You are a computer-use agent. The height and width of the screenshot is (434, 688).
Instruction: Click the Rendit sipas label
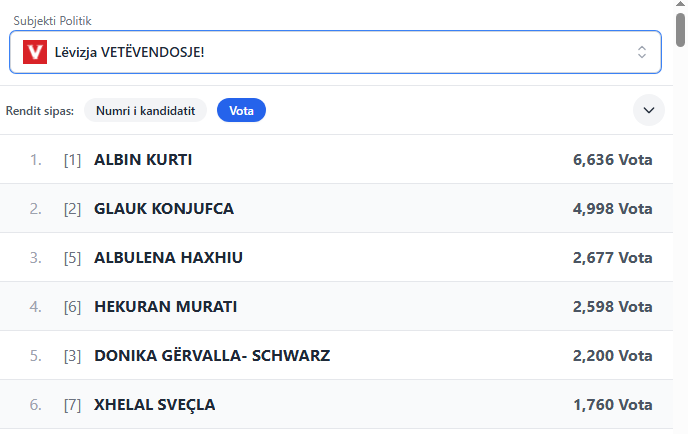coord(39,111)
